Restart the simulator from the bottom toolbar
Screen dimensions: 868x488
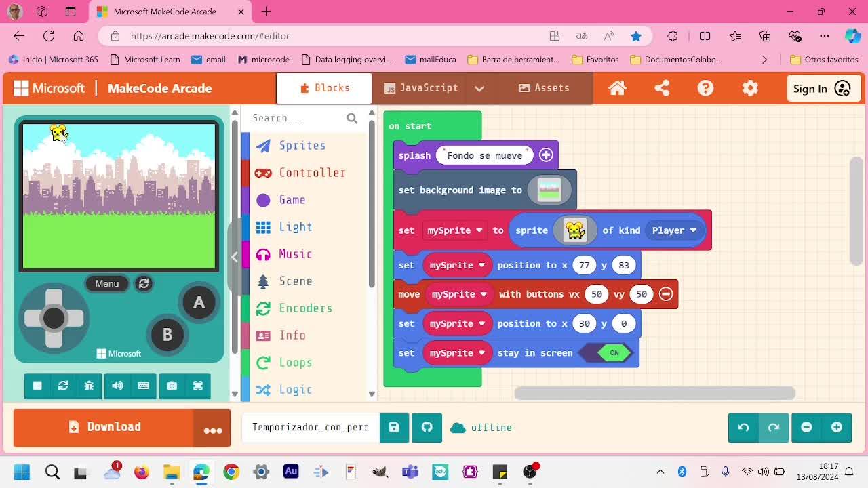tap(63, 386)
